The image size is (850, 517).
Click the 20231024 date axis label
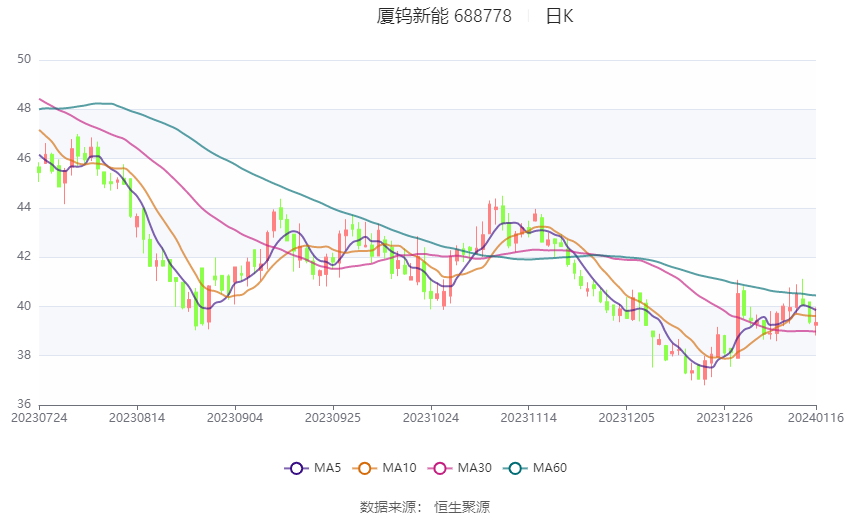[x=431, y=418]
